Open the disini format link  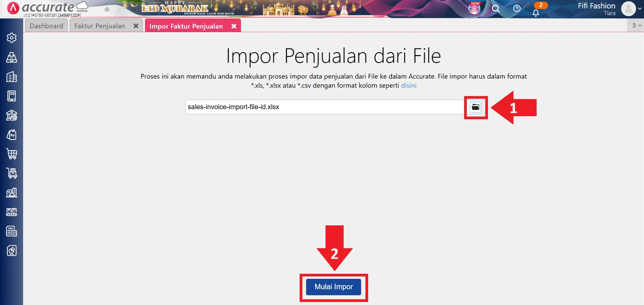(x=409, y=85)
